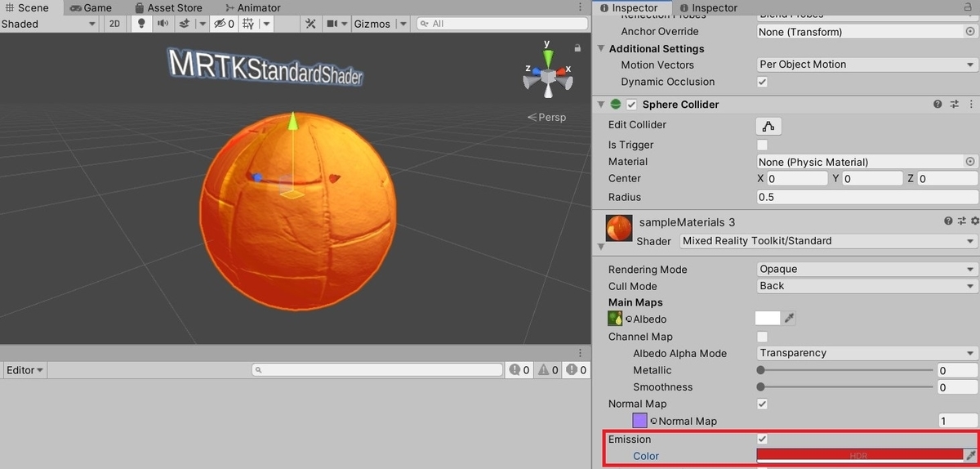The width and height of the screenshot is (980, 469).
Task: Open Cull Mode dropdown
Action: click(x=867, y=286)
